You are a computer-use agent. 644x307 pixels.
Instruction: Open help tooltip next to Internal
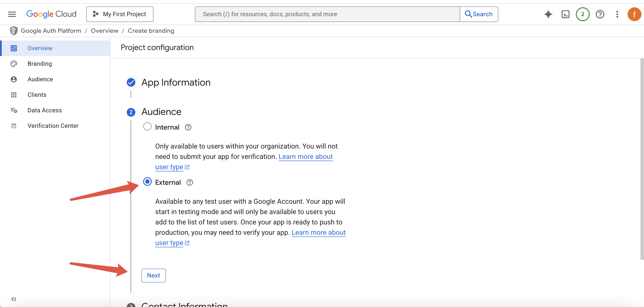click(x=188, y=127)
